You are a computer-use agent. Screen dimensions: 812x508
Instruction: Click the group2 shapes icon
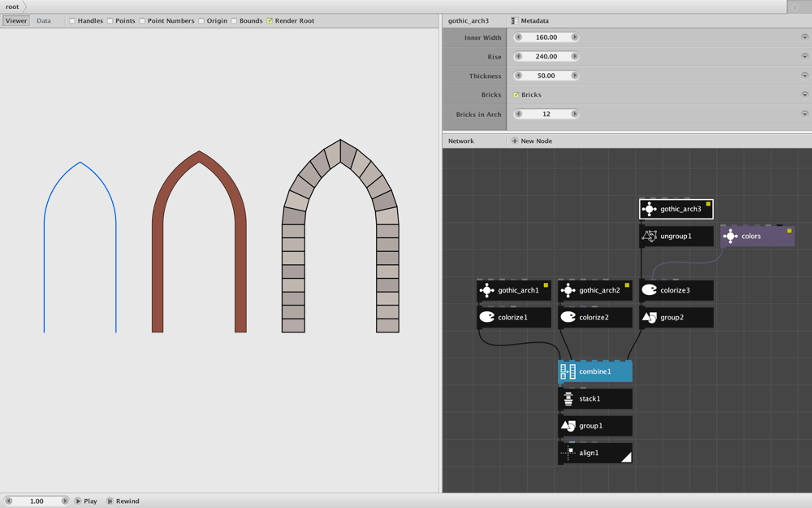click(650, 317)
